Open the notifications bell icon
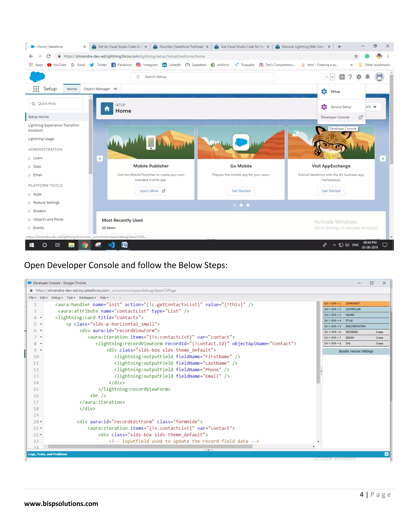The width and height of the screenshot is (411, 532). [368, 77]
